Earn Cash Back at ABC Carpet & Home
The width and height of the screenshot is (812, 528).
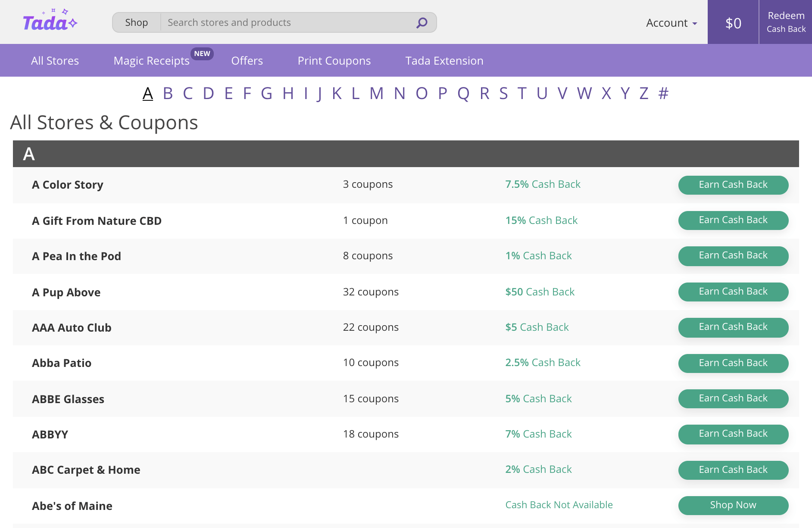(733, 470)
